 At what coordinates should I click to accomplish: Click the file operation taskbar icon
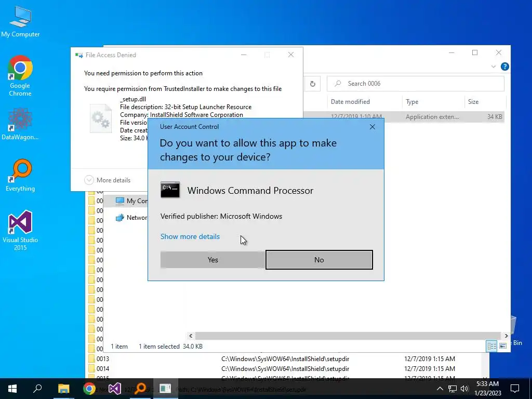(x=165, y=389)
